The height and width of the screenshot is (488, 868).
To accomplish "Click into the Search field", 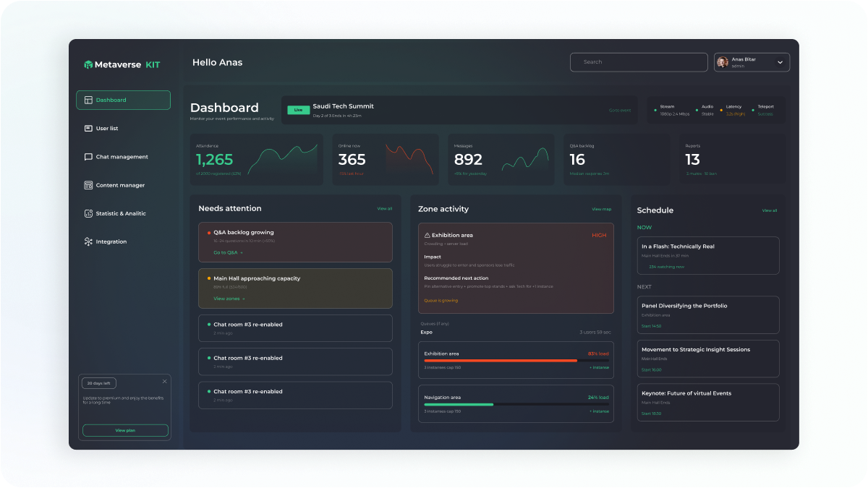I will click(x=639, y=62).
